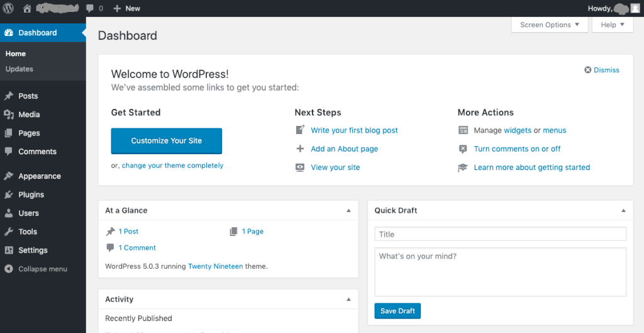
Task: Collapse the At a Glance widget
Action: point(348,211)
